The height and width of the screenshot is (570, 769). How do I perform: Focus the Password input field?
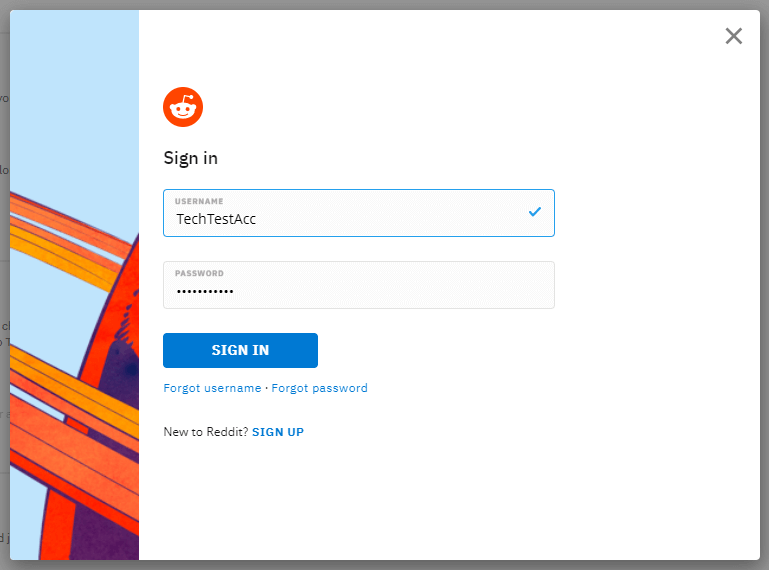[x=359, y=285]
